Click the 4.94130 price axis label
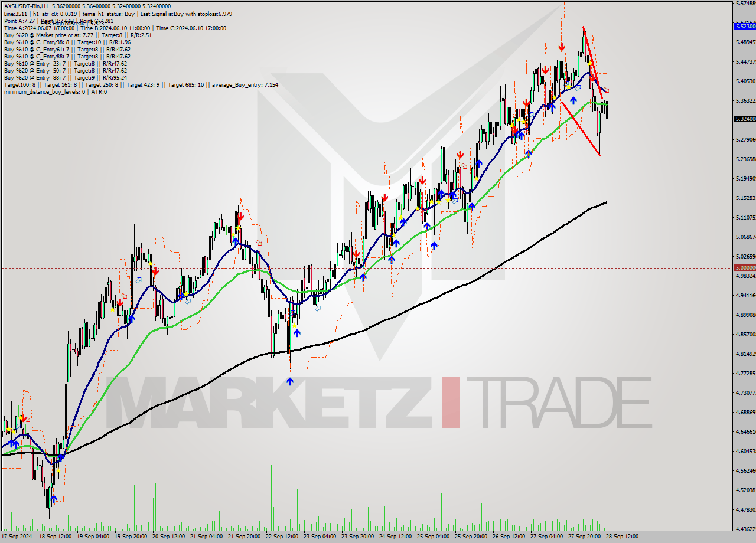Viewport: 756px width, 543px height. click(x=745, y=295)
